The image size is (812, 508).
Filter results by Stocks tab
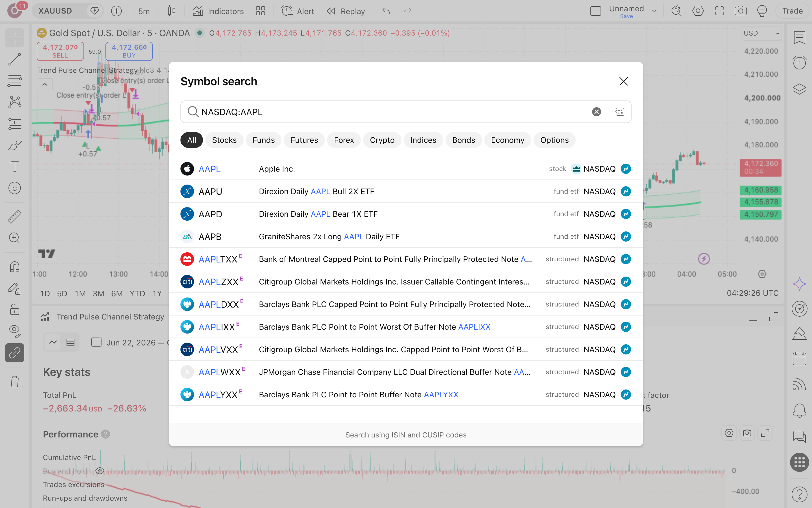[x=224, y=140]
